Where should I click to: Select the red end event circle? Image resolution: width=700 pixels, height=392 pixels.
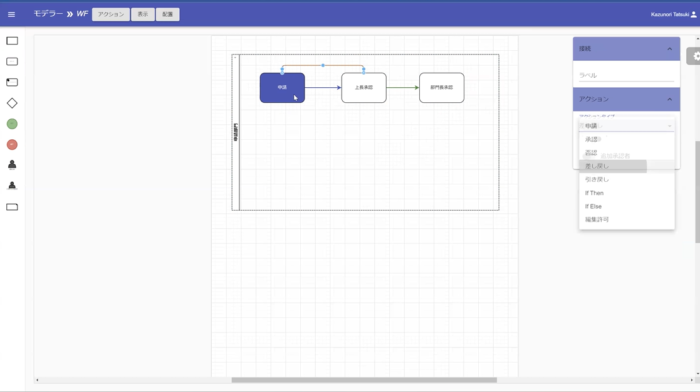point(12,145)
